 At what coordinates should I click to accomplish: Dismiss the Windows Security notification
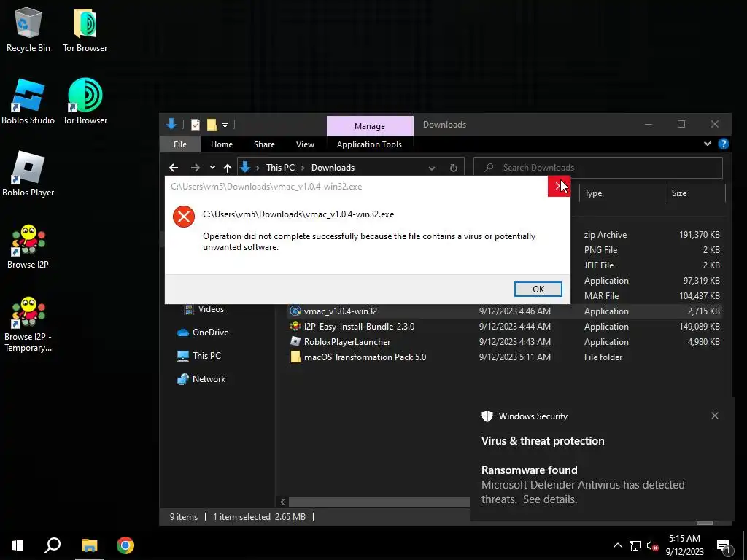click(715, 416)
